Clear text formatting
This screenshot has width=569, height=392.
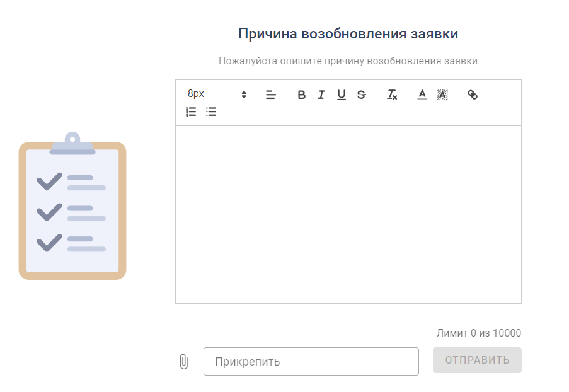[392, 95]
